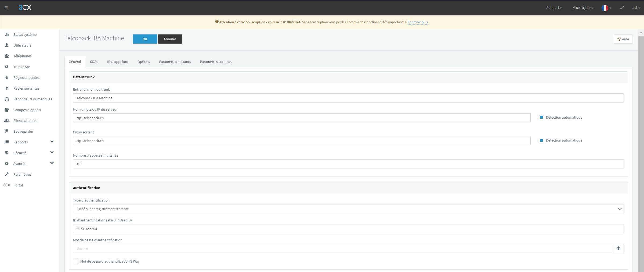Toggle Détection automatique for server host
Image resolution: width=644 pixels, height=272 pixels.
(x=541, y=117)
